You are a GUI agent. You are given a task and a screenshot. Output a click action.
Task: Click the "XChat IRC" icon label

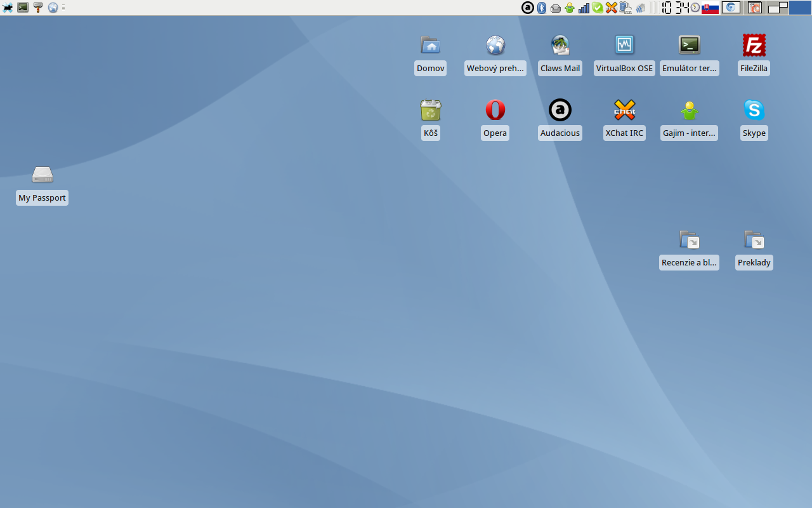click(x=625, y=133)
